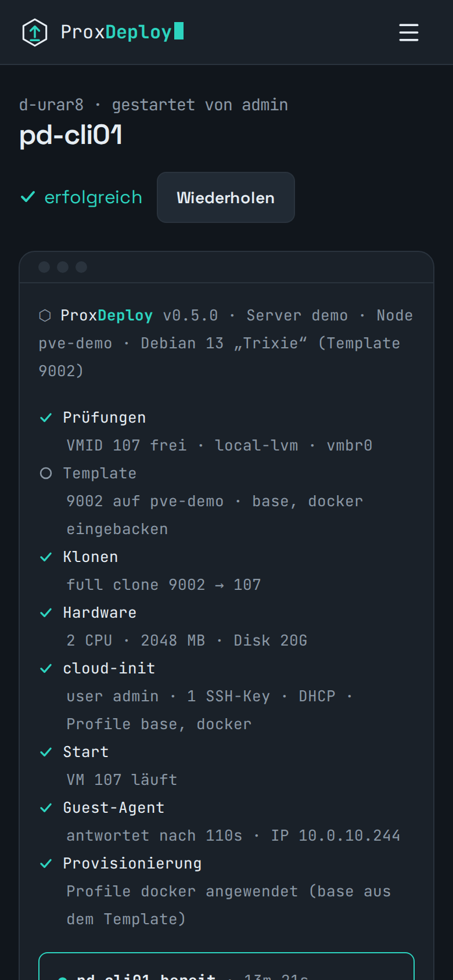Click the pd-cli01 bereit summary box

point(227,966)
